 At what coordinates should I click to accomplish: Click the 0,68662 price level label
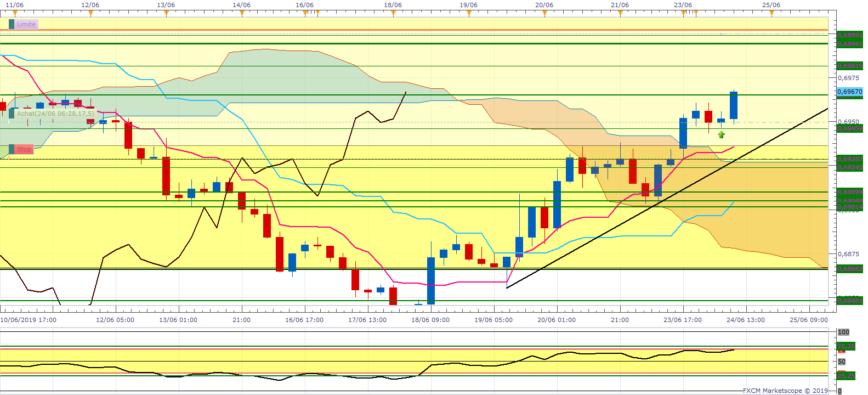(850, 269)
